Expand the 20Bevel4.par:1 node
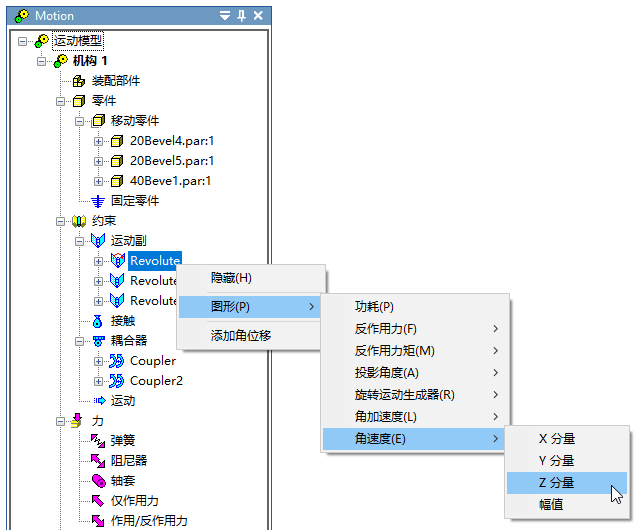Image resolution: width=639 pixels, height=530 pixels. (98, 141)
